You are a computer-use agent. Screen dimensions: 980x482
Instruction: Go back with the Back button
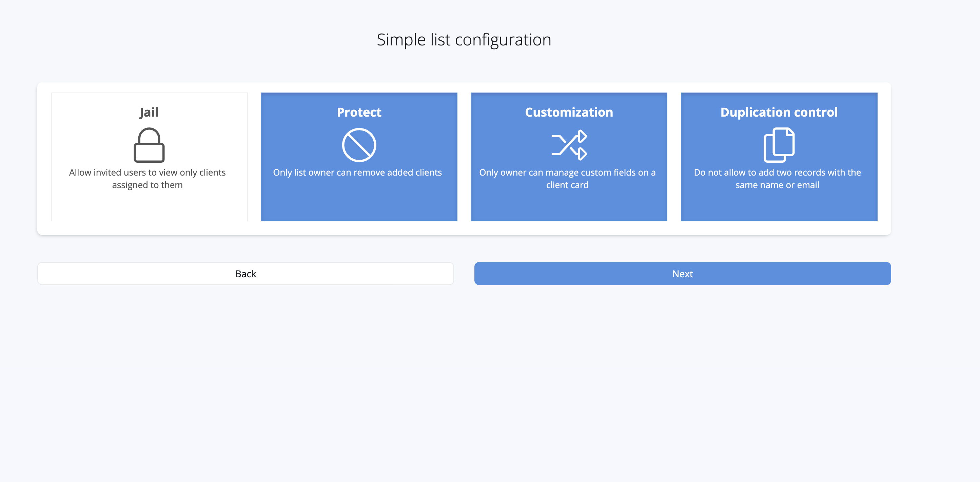click(246, 274)
